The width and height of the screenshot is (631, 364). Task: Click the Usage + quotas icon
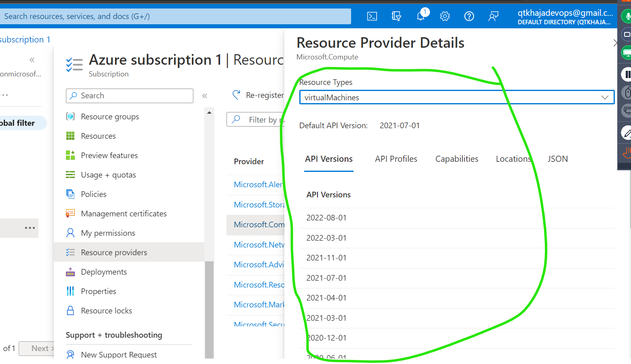70,175
